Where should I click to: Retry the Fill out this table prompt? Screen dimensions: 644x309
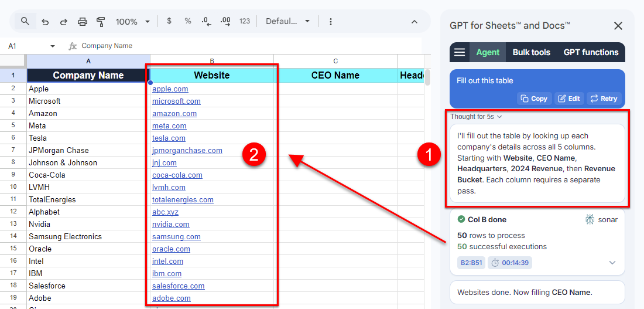point(604,99)
